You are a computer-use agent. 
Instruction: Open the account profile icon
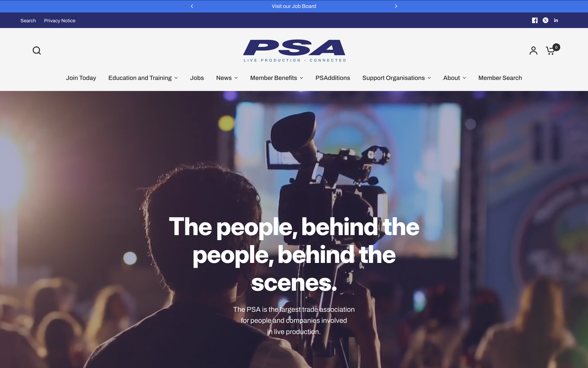coord(533,51)
